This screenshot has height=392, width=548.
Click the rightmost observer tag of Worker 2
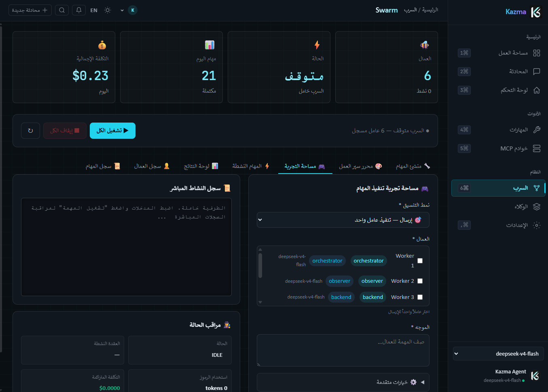click(x=372, y=281)
